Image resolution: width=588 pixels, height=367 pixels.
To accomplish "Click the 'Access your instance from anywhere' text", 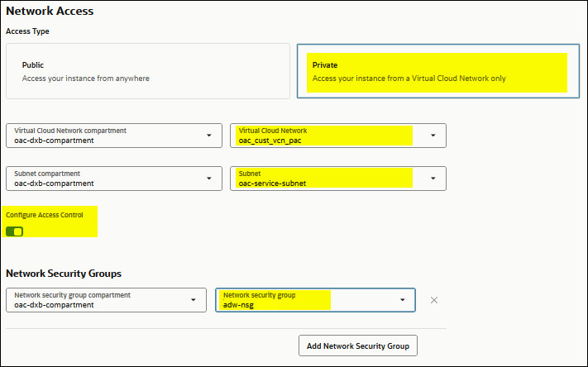I will [86, 79].
